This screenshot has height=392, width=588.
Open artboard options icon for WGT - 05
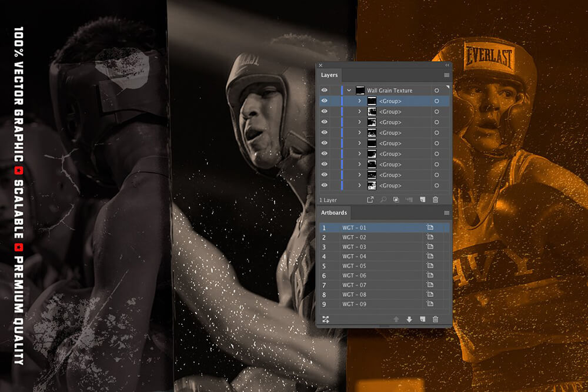pos(430,266)
